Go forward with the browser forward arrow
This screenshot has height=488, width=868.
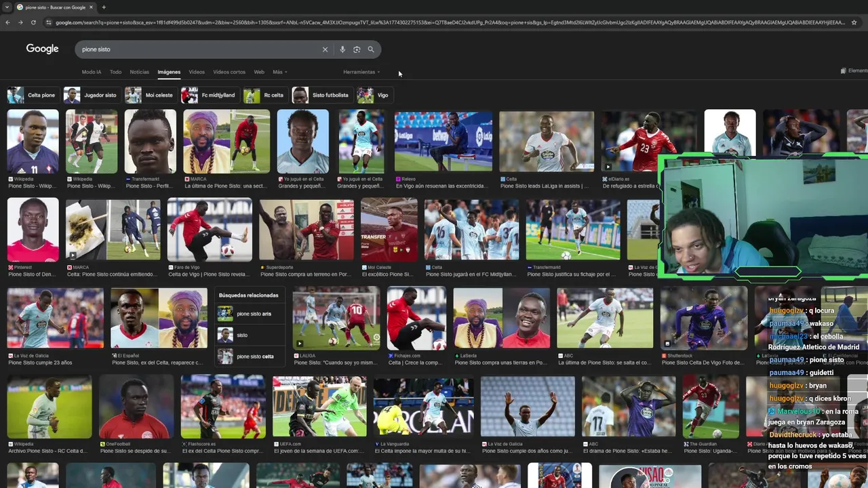20,22
